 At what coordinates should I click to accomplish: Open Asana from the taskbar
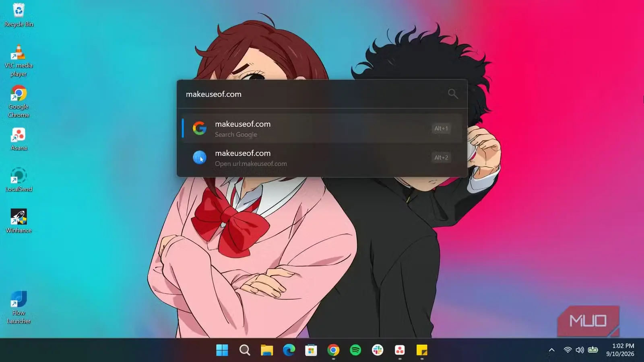tap(400, 350)
